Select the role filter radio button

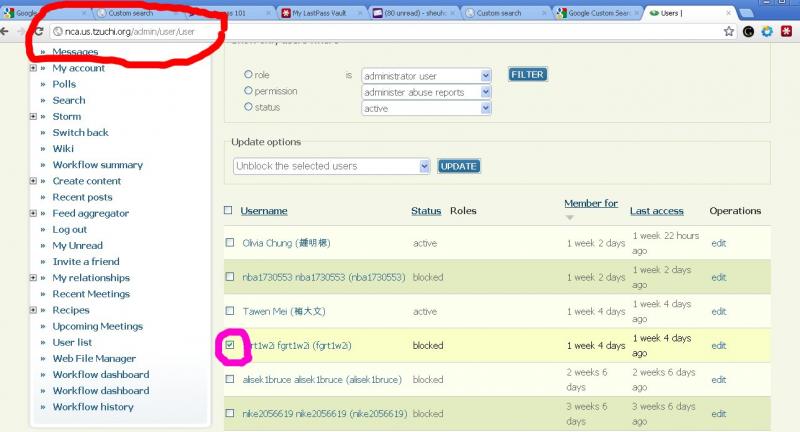[x=249, y=75]
